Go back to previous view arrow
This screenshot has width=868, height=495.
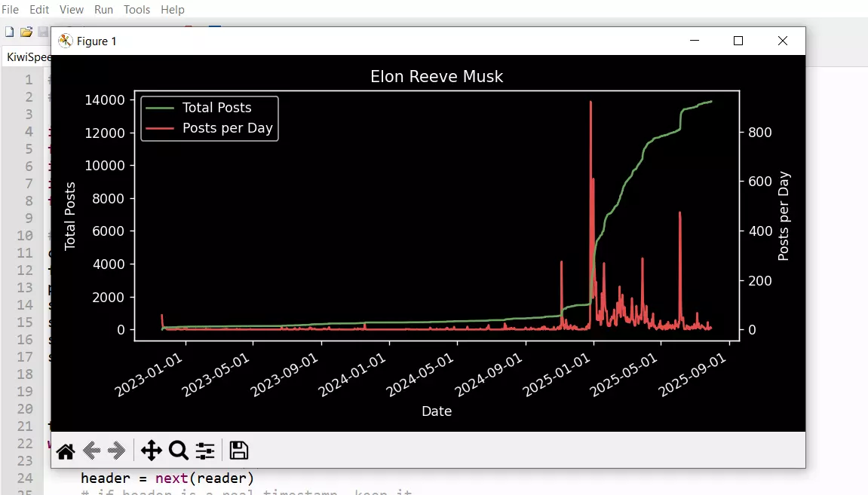click(91, 451)
